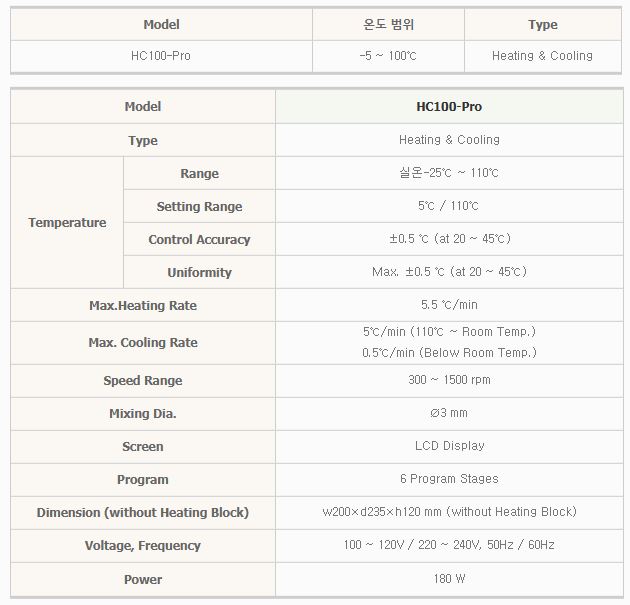Select the 300 ~ 1500 rpm value

point(449,380)
